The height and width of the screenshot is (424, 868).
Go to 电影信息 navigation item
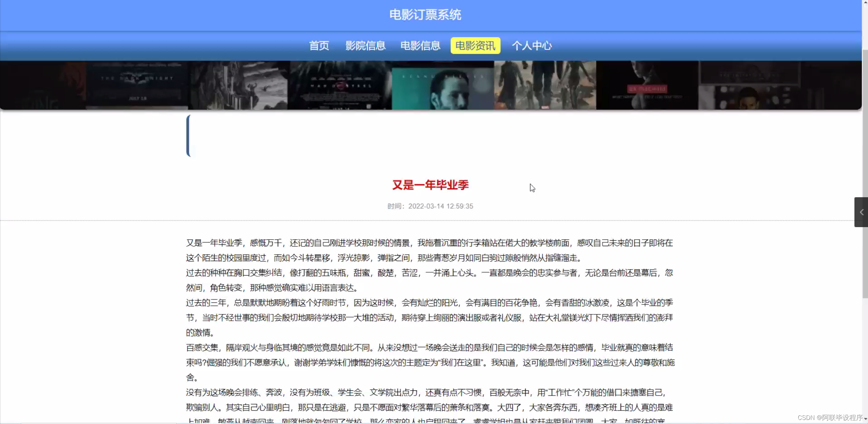(420, 45)
